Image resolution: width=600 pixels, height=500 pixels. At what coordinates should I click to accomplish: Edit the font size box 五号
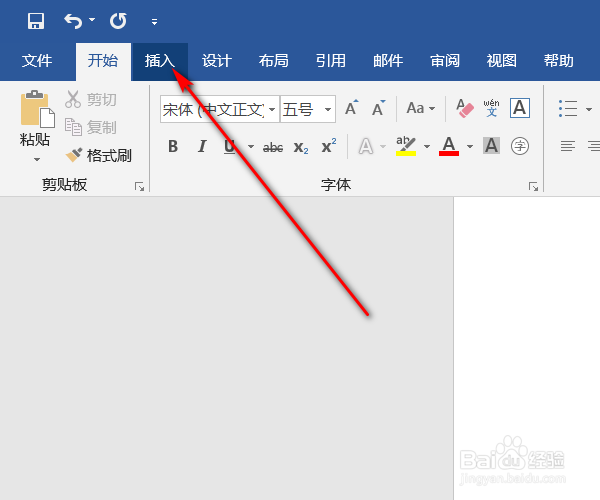pos(301,109)
